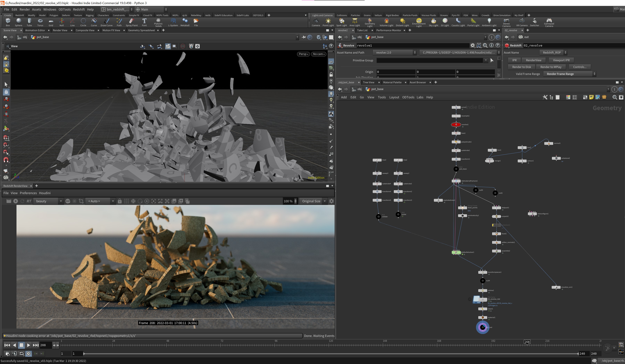This screenshot has width=625, height=364.
Task: Select the rbdbulletsolver1 node
Action: [456, 252]
